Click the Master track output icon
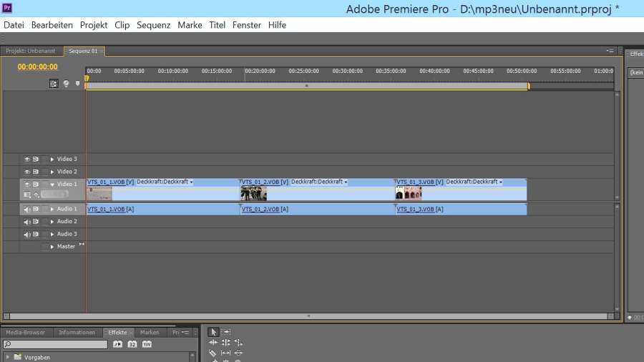This screenshot has height=362, width=644. tap(82, 245)
